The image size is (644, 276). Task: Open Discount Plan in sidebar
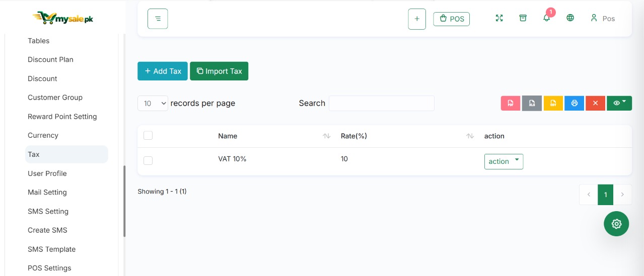(x=50, y=59)
